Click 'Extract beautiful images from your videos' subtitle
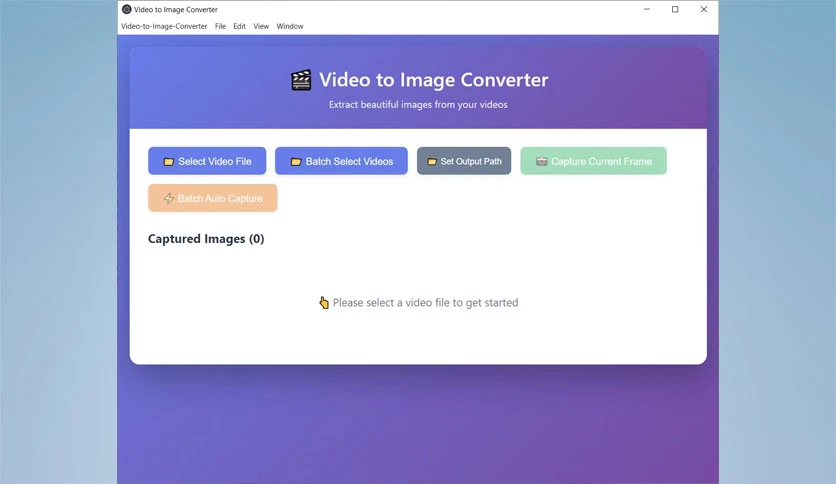This screenshot has height=484, width=836. coord(418,104)
